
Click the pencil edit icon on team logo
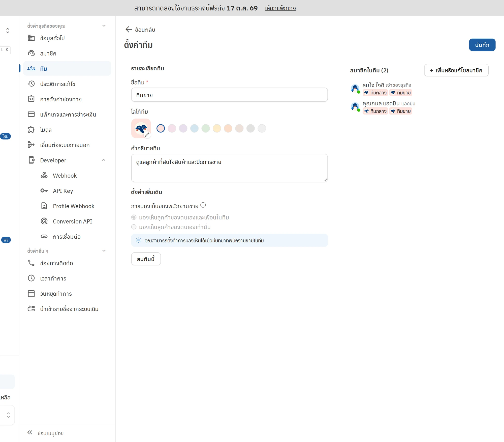pos(147,135)
